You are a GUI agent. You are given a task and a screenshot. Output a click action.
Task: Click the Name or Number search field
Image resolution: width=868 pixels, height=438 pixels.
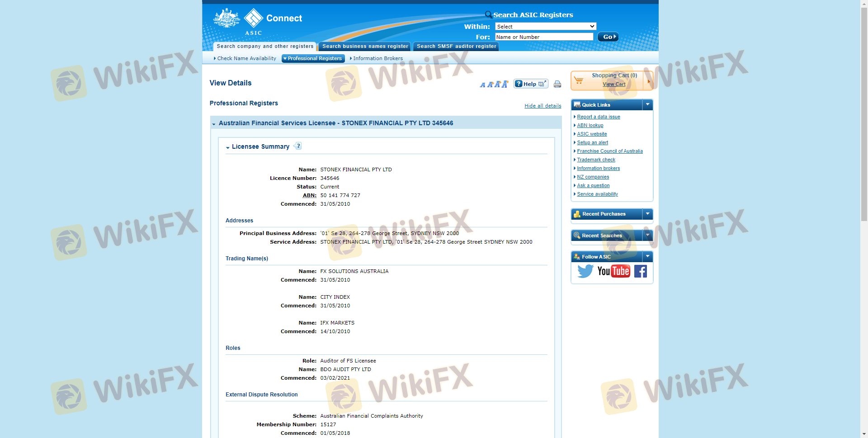coord(544,37)
